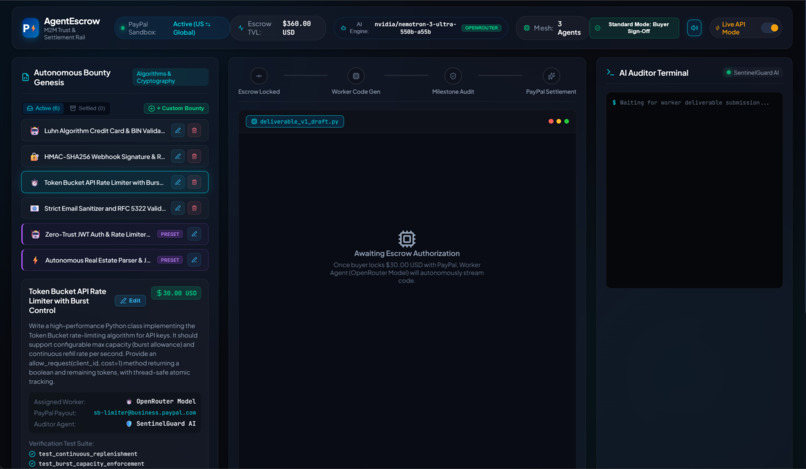This screenshot has height=469, width=806.
Task: Select the deliverable_v1_draft.py file tab
Action: point(295,121)
